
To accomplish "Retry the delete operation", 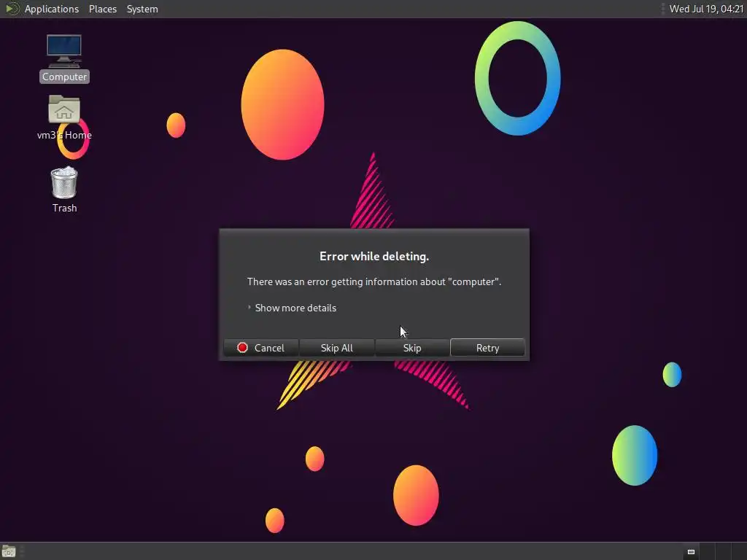I will pos(487,348).
